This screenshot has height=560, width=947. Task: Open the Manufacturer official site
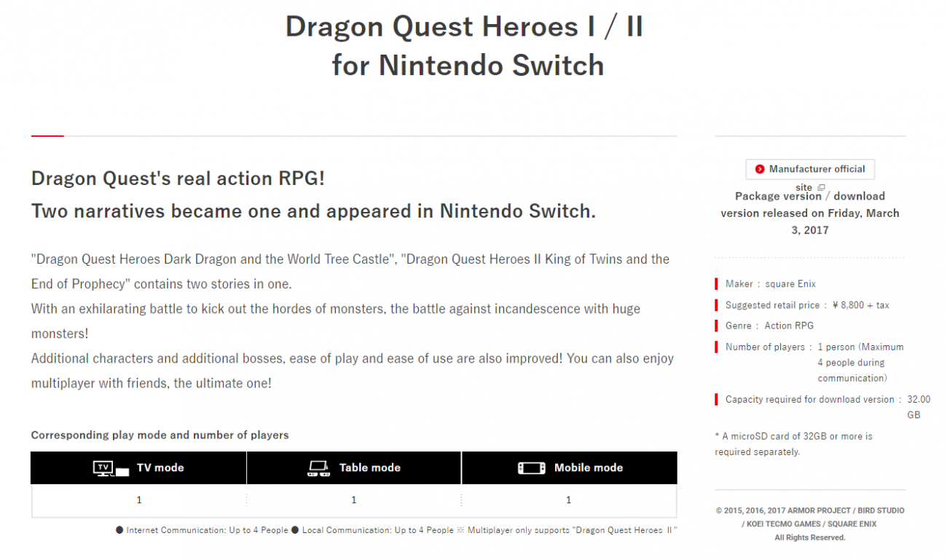click(810, 169)
